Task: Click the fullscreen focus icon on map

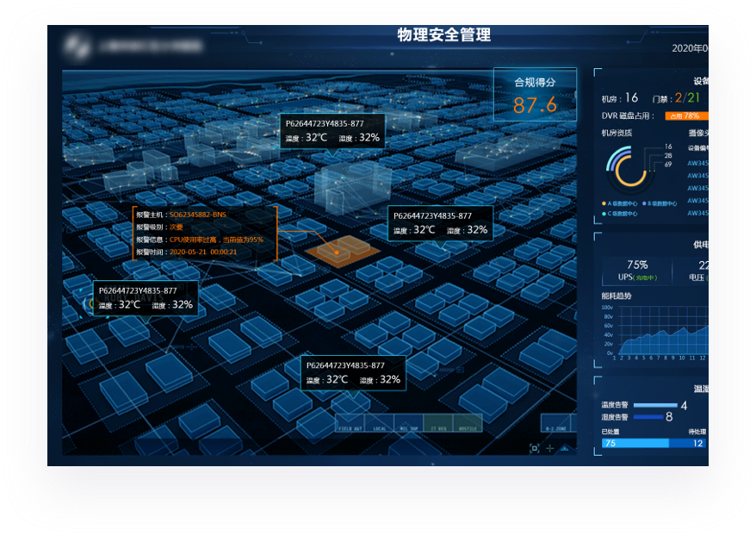Action: point(534,448)
